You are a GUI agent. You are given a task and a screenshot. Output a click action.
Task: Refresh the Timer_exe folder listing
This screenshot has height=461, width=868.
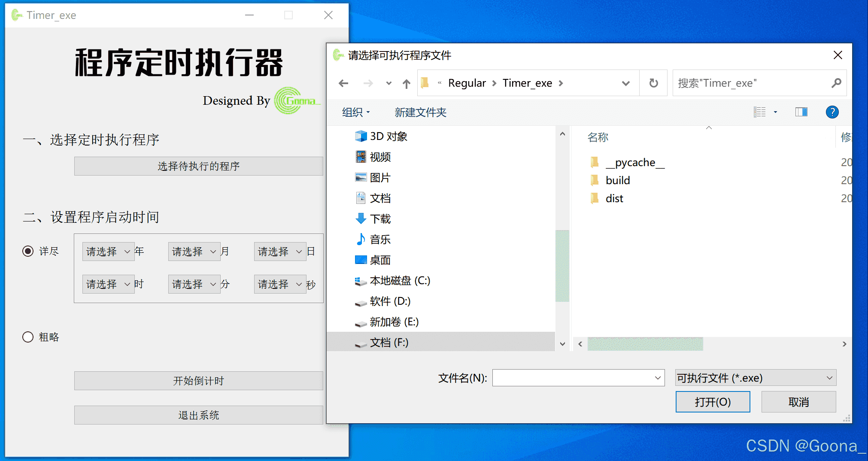653,83
